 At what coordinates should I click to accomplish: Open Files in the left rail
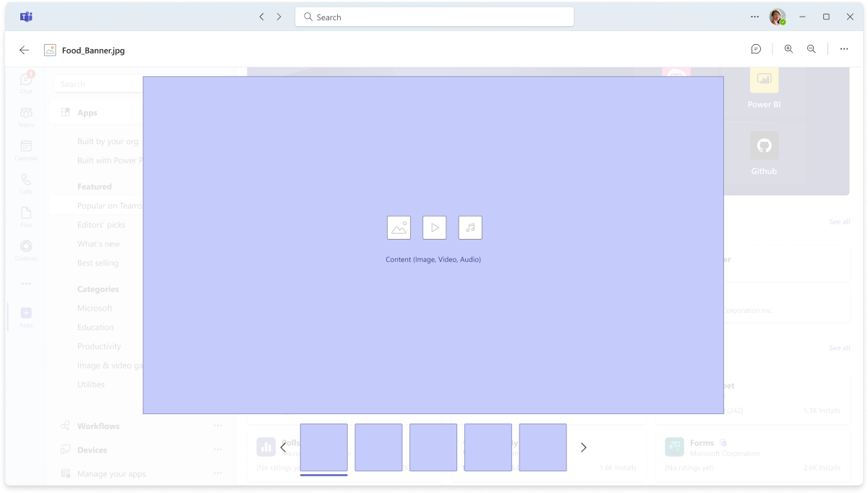pos(26,216)
